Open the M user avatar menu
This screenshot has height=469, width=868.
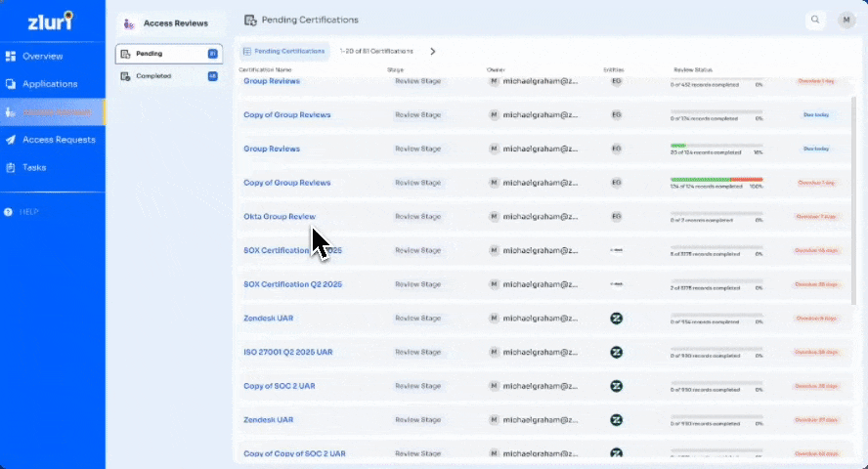(846, 20)
